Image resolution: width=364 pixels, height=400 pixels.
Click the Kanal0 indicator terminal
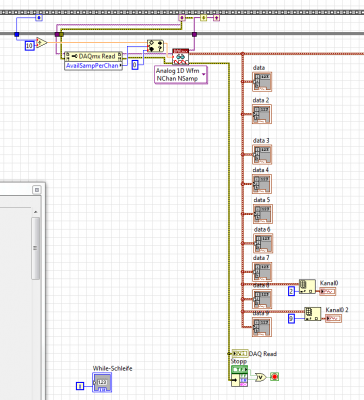328,292
